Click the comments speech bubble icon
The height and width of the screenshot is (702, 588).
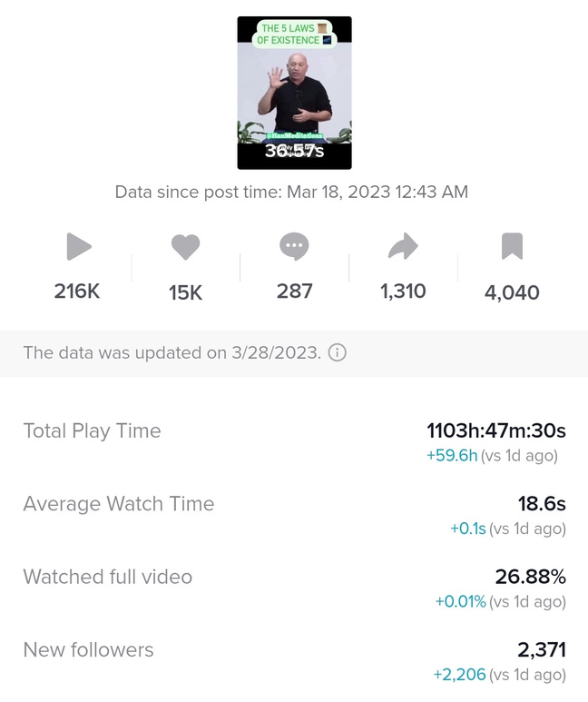pyautogui.click(x=294, y=246)
